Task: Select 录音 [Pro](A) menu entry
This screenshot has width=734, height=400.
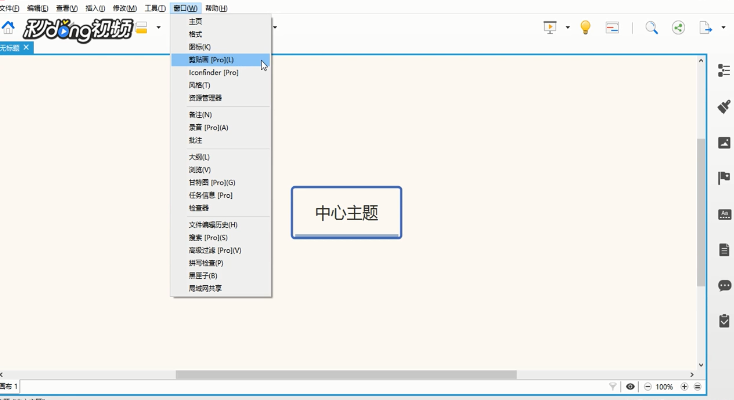Action: point(220,127)
